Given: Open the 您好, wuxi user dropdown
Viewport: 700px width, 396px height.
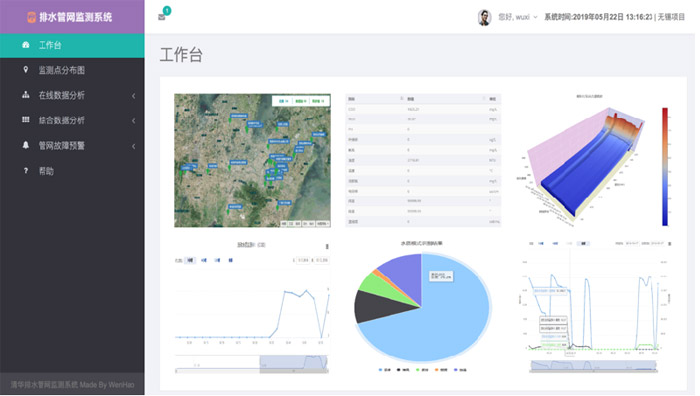Looking at the screenshot, I should pos(517,17).
